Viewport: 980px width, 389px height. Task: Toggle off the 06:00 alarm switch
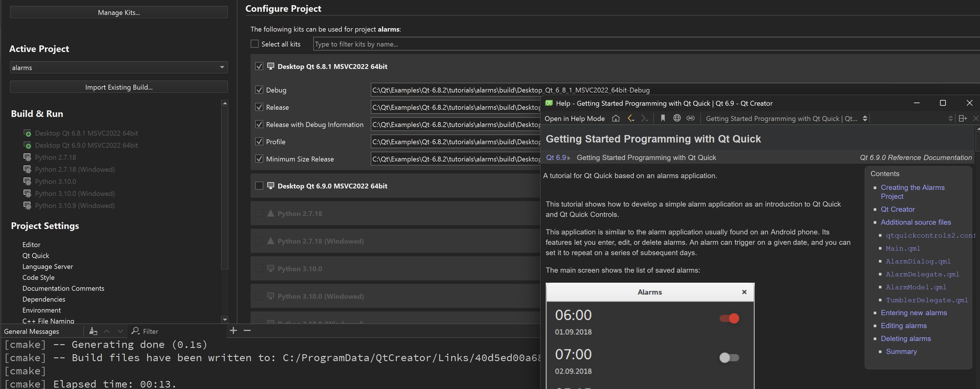click(x=729, y=318)
